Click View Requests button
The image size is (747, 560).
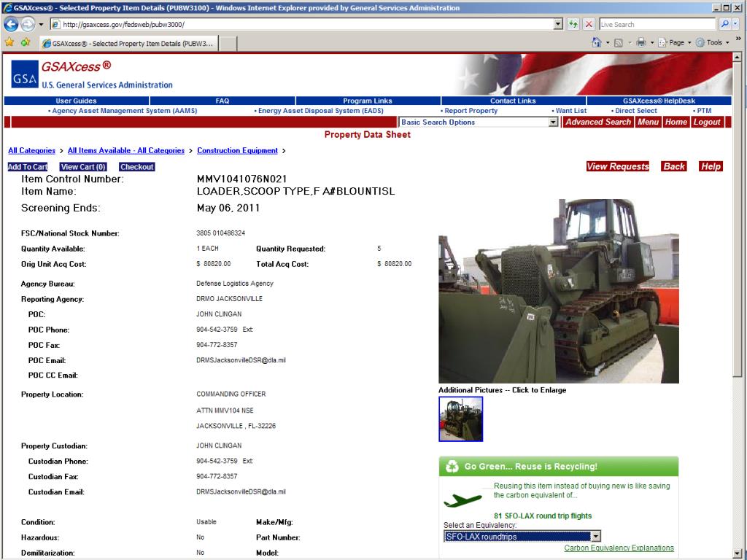618,166
